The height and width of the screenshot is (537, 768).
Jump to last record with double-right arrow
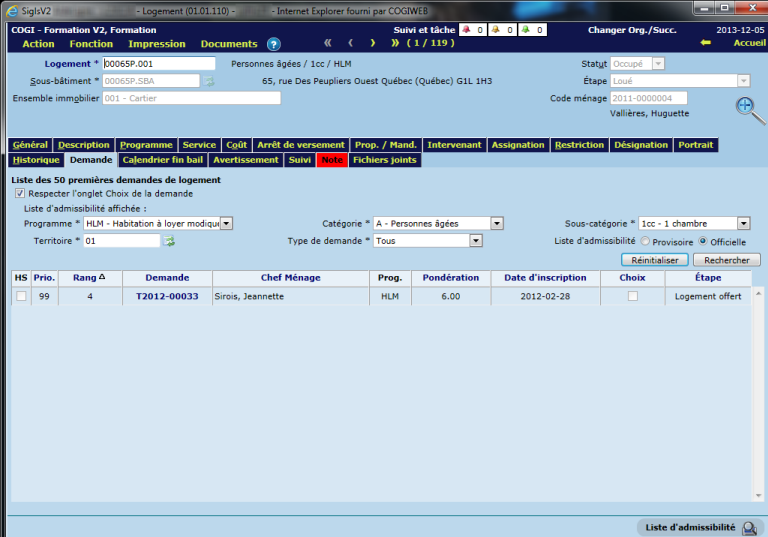point(394,44)
